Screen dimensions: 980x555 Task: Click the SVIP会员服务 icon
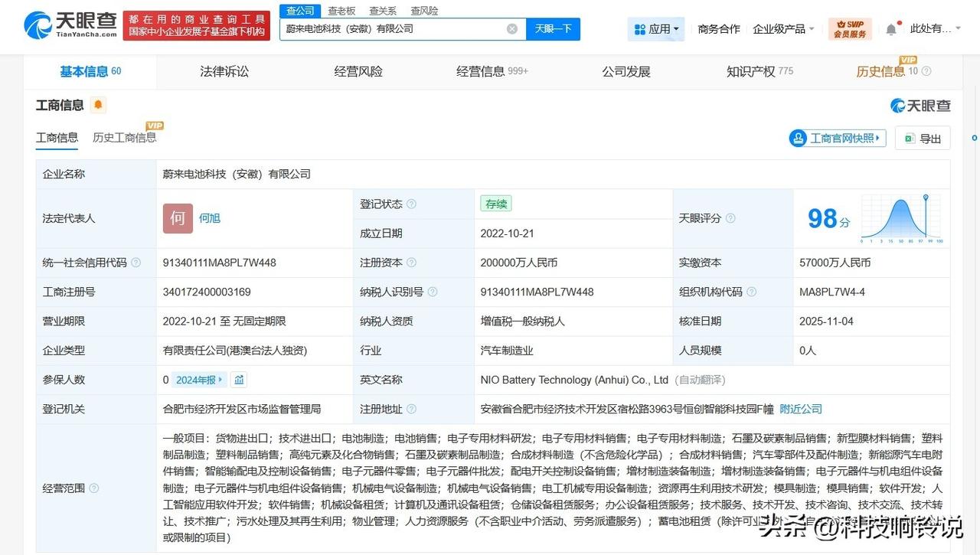coord(850,27)
